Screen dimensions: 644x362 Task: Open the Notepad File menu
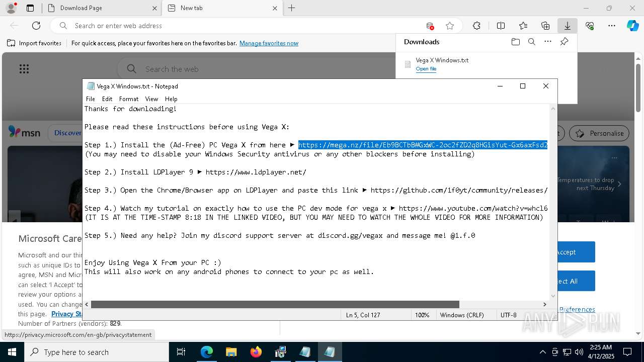point(91,99)
